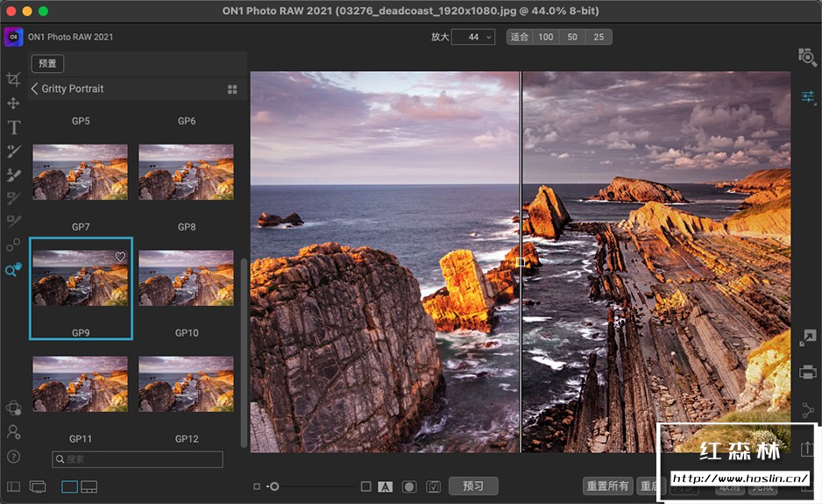Open the Help question mark icon

13,457
